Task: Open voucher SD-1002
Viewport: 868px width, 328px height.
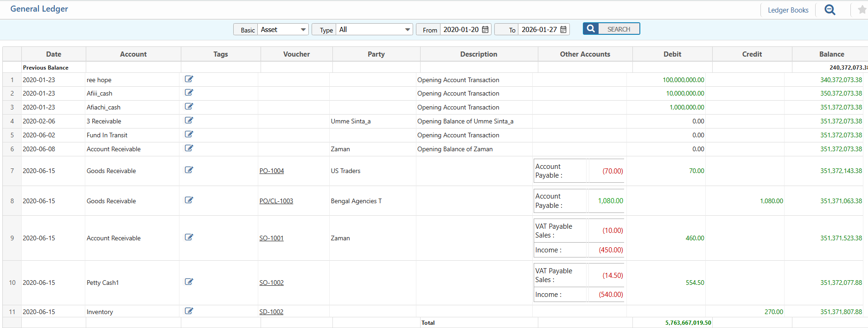Action: coord(271,312)
